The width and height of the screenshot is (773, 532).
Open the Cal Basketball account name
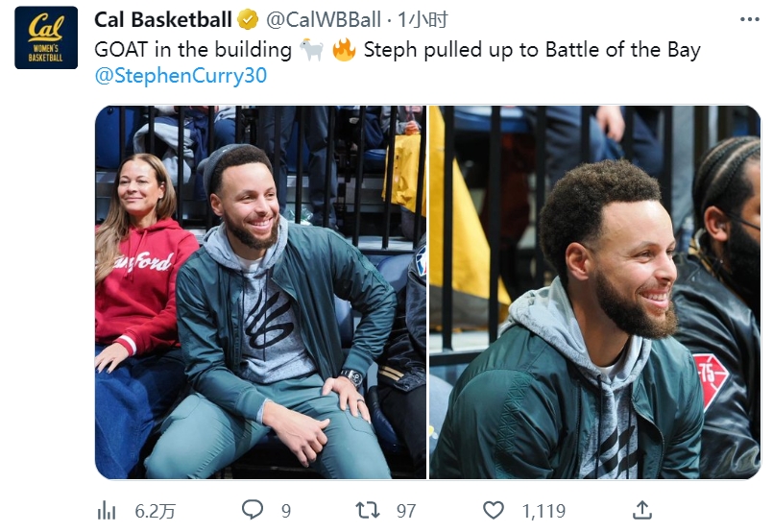(162, 20)
